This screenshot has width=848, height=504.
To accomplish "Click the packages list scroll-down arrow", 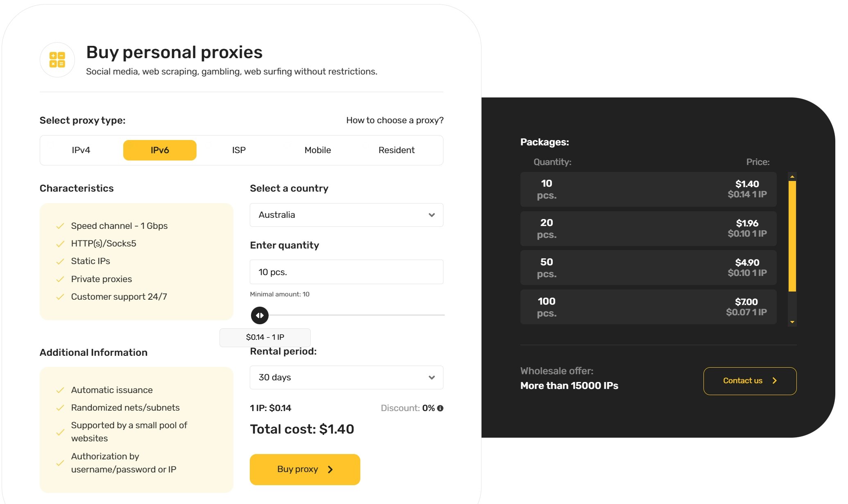I will pos(792,322).
